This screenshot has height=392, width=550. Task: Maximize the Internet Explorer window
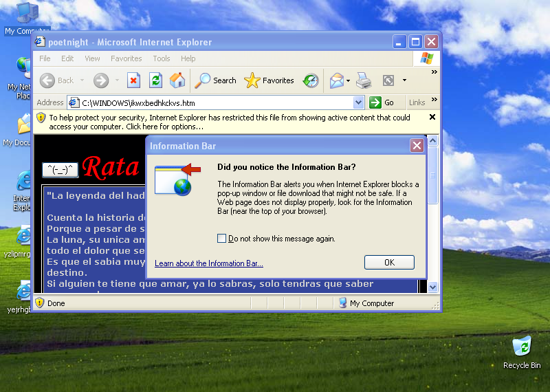point(416,42)
